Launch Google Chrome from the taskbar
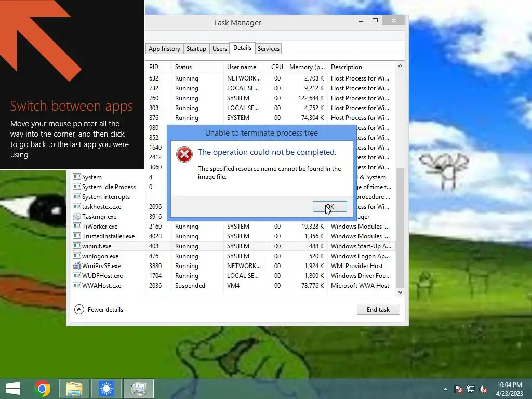 coord(42,389)
